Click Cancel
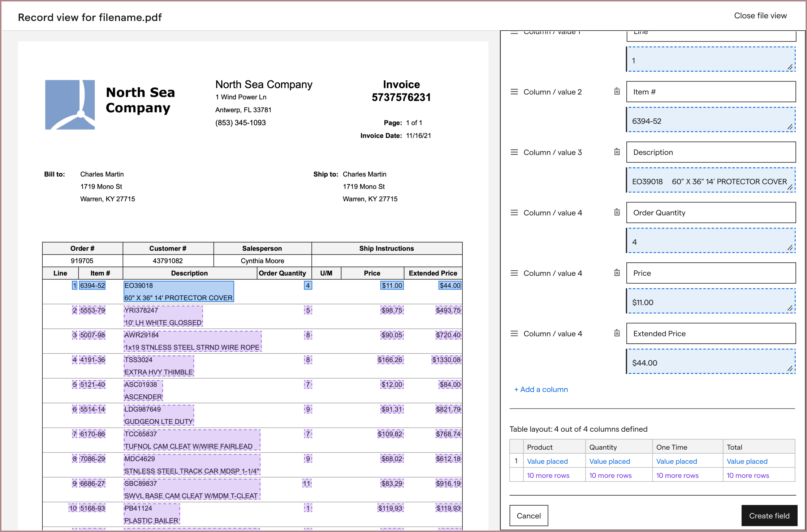This screenshot has width=807, height=532. click(528, 515)
